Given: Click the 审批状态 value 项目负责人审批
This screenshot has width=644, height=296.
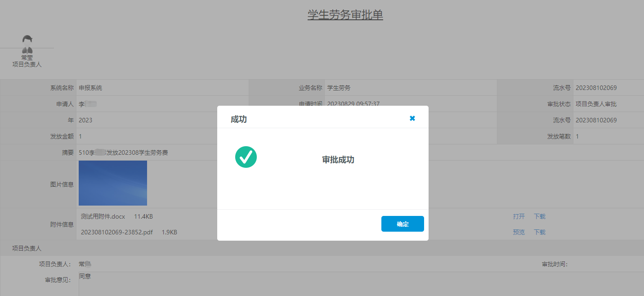Looking at the screenshot, I should coord(596,104).
